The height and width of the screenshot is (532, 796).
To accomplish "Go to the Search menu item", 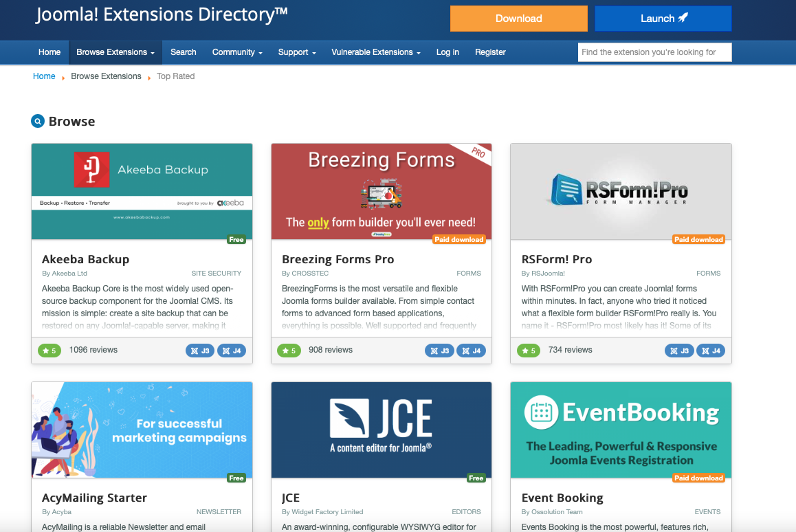I will [x=184, y=52].
